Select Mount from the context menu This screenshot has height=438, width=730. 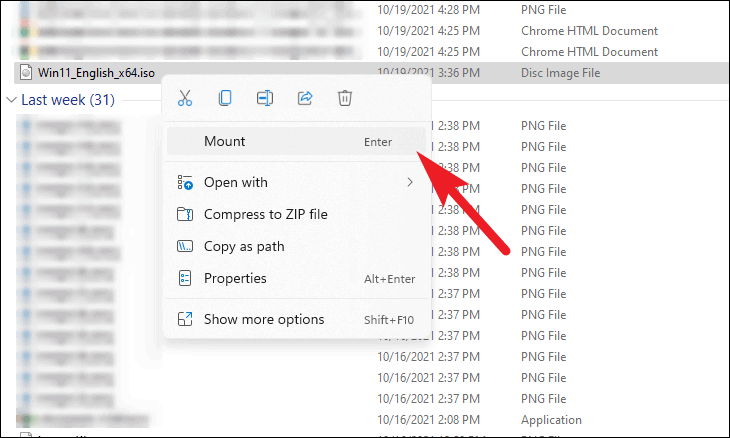tap(296, 142)
